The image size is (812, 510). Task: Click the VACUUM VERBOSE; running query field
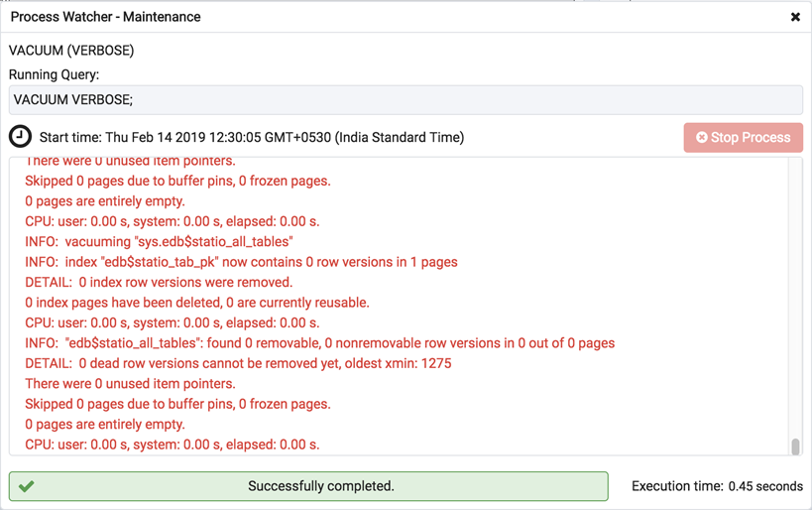coord(405,99)
